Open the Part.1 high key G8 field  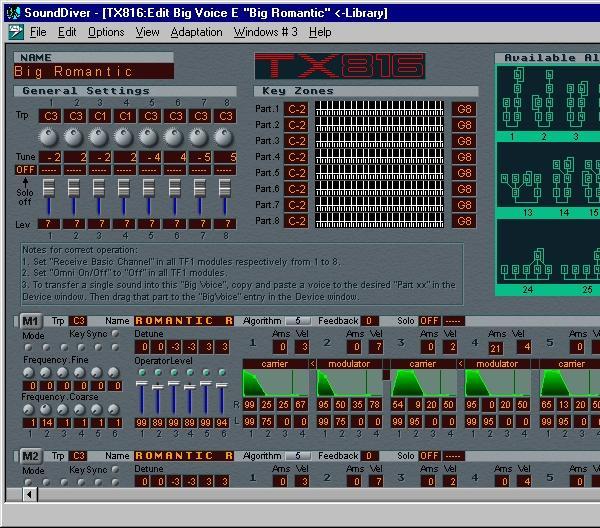(x=464, y=109)
